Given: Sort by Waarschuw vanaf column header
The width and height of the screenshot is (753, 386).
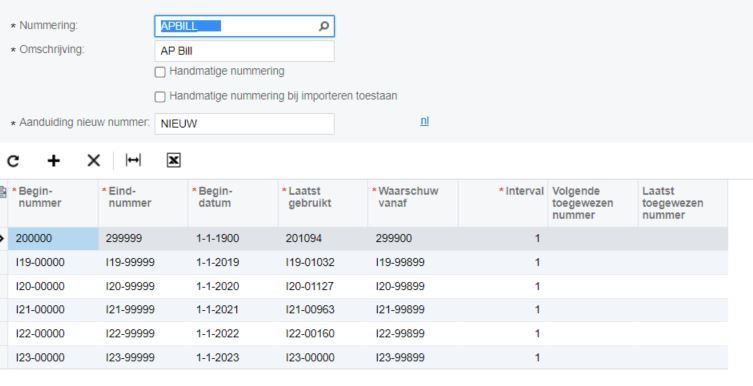Looking at the screenshot, I should tap(413, 204).
